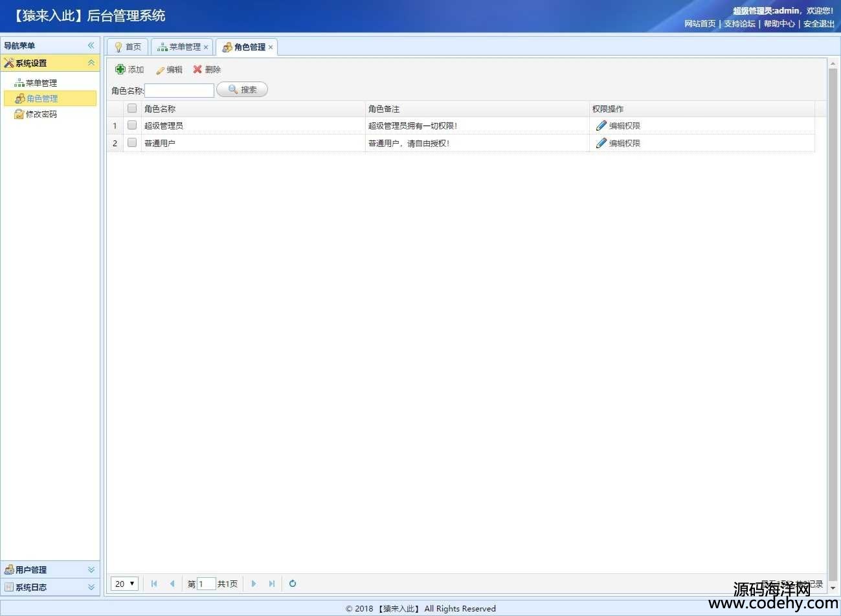The image size is (841, 616).
Task: Click the hierarchy icon on 菜单管理 tab
Action: click(x=163, y=47)
